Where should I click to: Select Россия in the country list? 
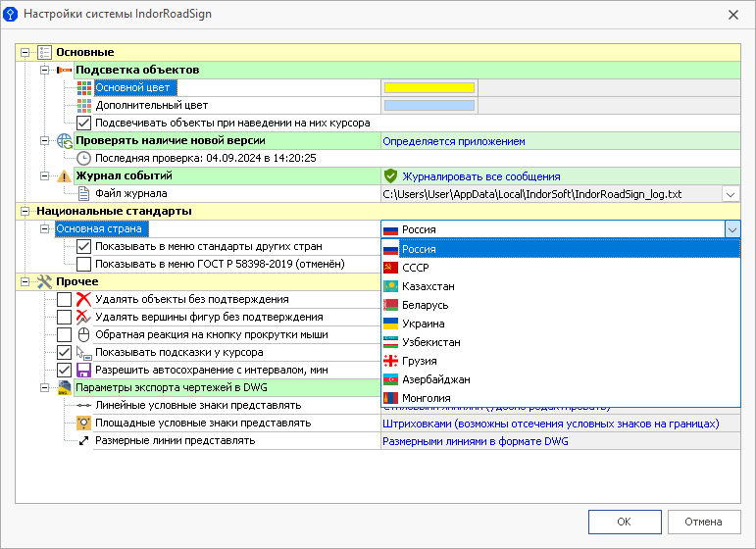point(561,249)
